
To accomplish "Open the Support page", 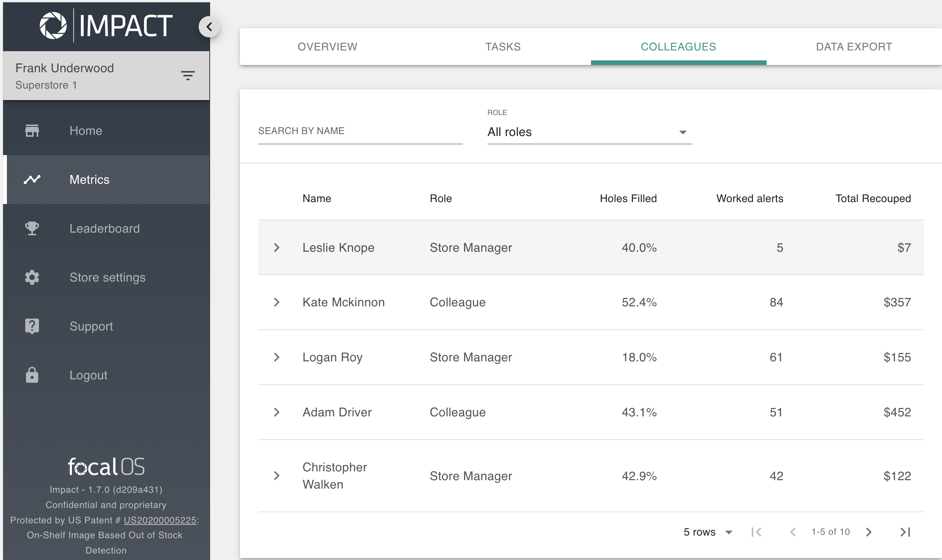I will tap(91, 326).
